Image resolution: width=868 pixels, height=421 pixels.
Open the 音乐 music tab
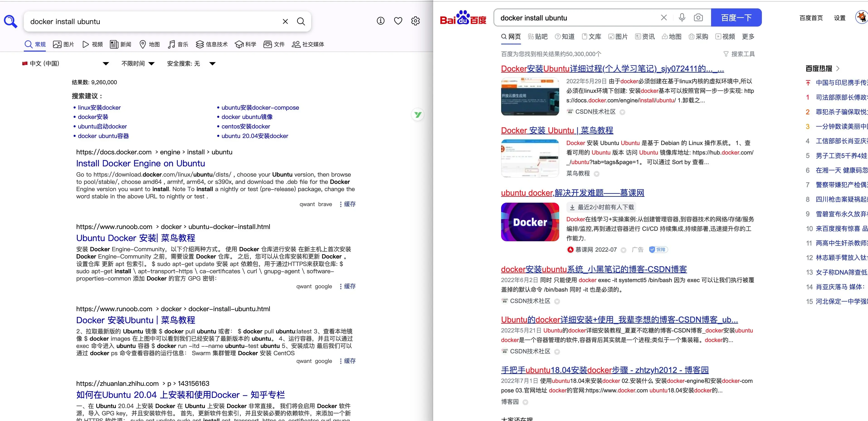click(178, 44)
